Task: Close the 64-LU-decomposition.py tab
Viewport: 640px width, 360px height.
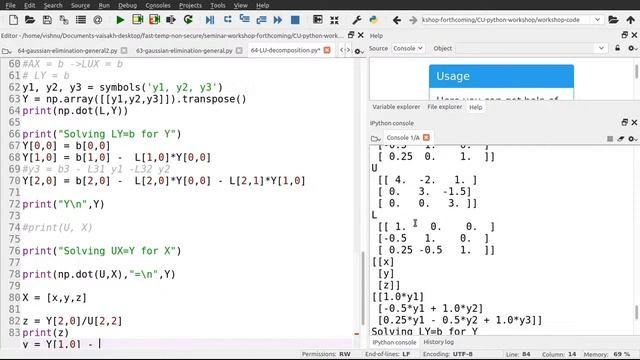Action: [x=327, y=50]
